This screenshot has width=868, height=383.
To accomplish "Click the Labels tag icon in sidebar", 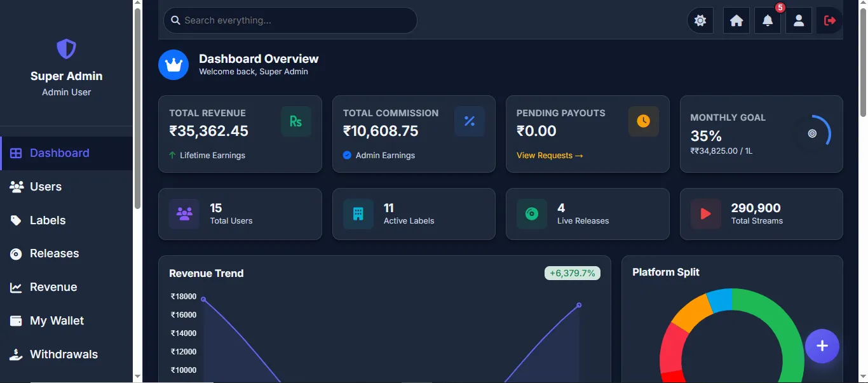I will (x=16, y=220).
